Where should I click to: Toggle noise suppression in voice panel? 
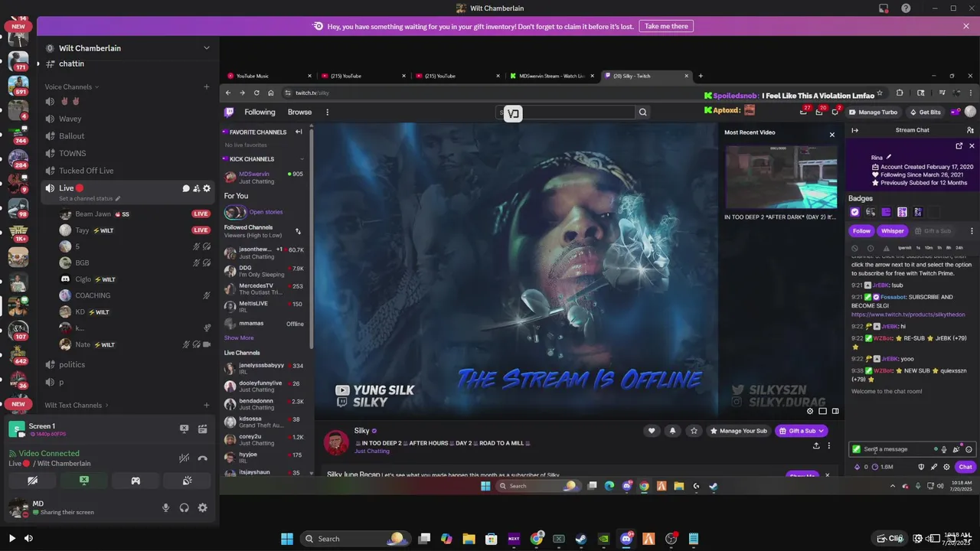pos(185,458)
